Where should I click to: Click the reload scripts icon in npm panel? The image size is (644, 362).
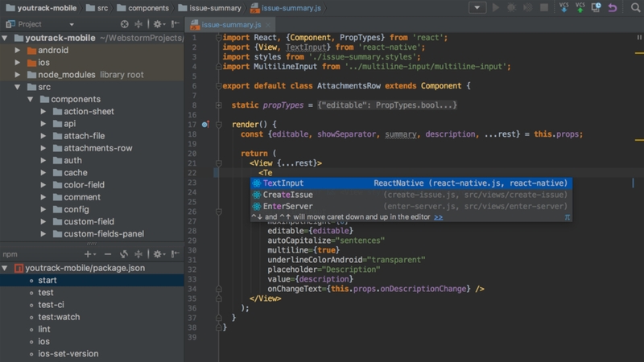(x=126, y=254)
